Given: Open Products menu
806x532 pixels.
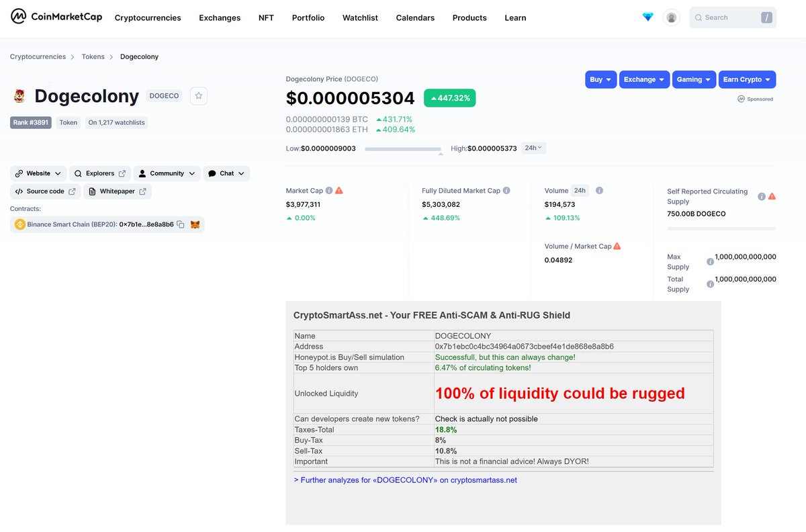Looking at the screenshot, I should (469, 17).
